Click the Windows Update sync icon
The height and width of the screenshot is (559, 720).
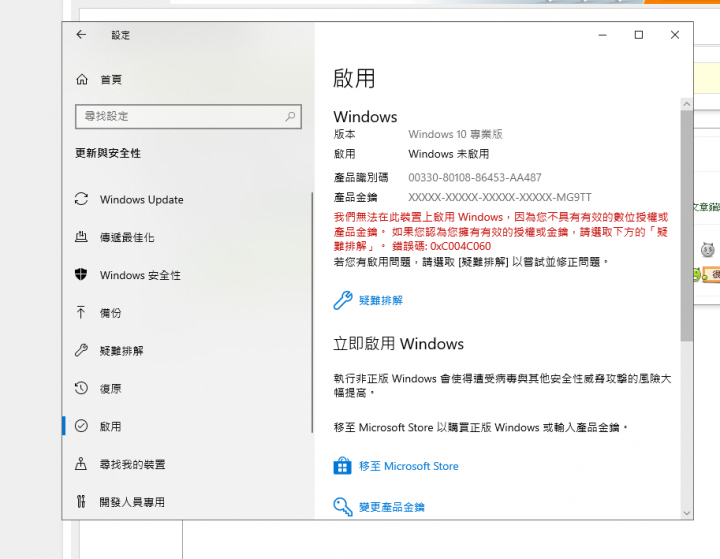[x=81, y=199]
